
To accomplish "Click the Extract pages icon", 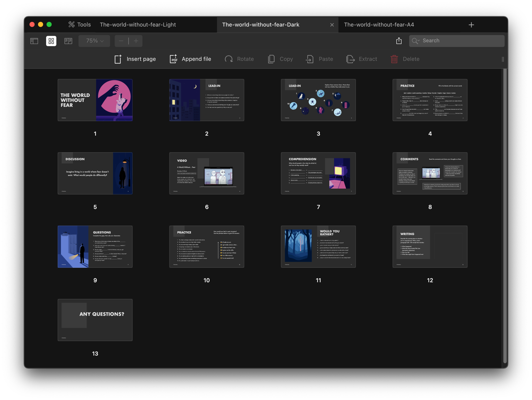I will [350, 59].
